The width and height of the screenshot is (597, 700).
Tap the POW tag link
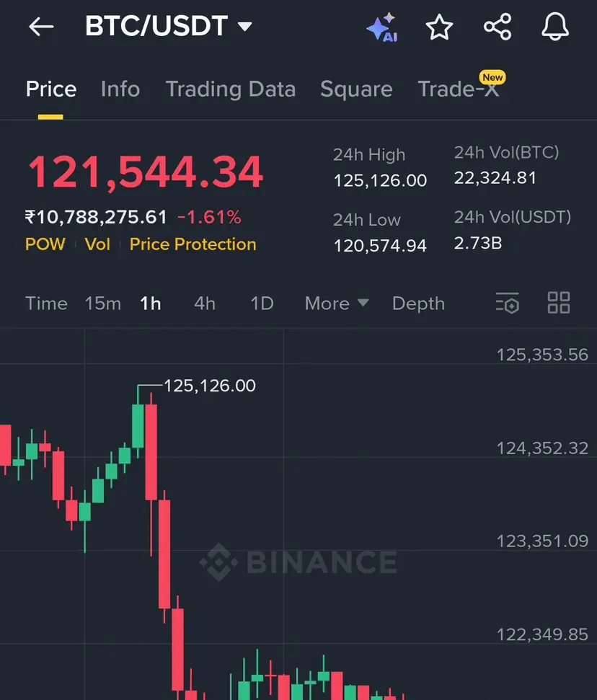click(x=45, y=244)
